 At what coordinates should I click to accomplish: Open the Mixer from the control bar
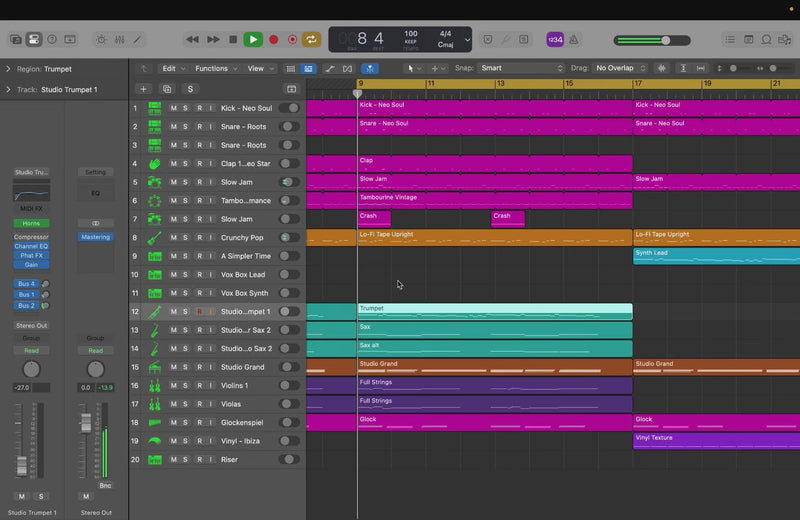(119, 40)
